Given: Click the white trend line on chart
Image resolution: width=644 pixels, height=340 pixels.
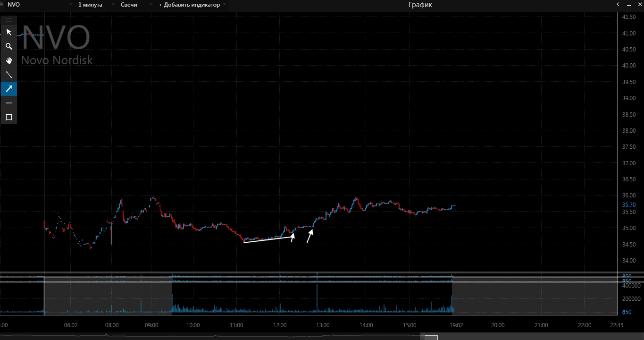Looking at the screenshot, I should pos(268,239).
